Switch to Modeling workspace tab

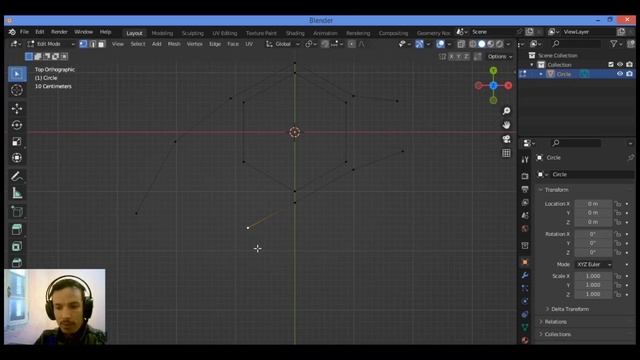click(x=162, y=33)
